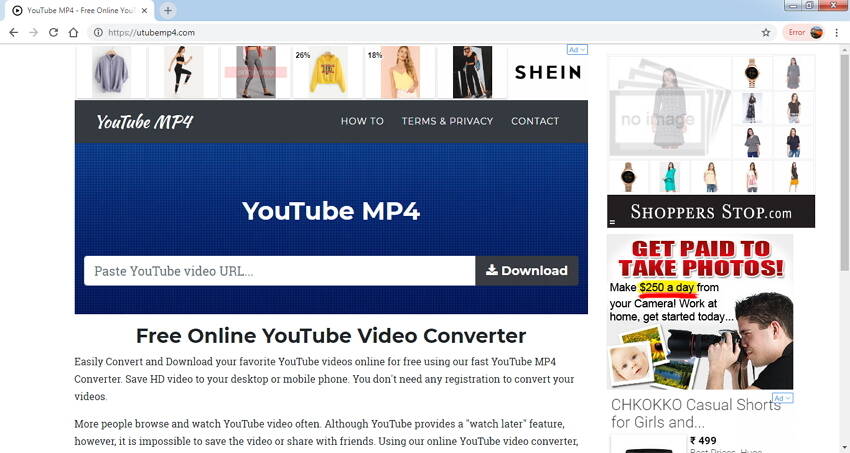View site information icon in address bar
Image resolution: width=850 pixels, height=453 pixels.
point(98,33)
